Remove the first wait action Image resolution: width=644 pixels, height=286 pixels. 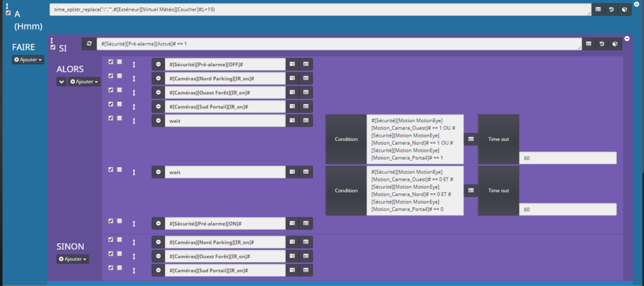(158, 120)
